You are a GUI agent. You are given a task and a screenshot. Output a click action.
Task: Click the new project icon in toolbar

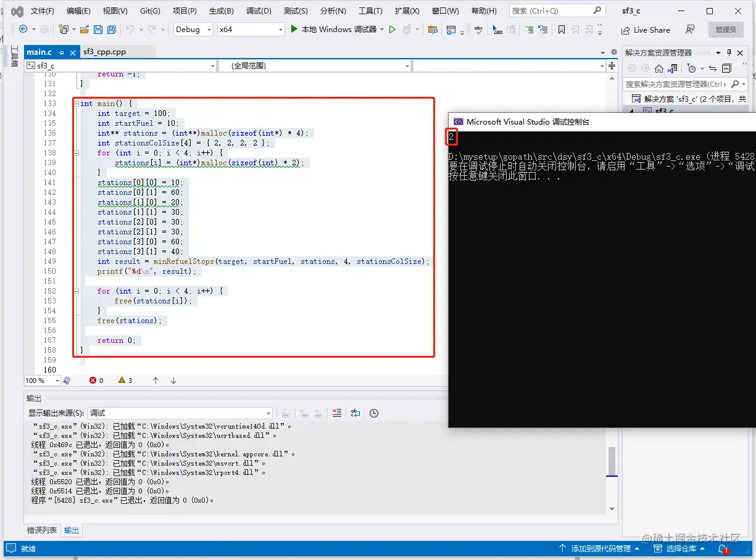pos(63,29)
